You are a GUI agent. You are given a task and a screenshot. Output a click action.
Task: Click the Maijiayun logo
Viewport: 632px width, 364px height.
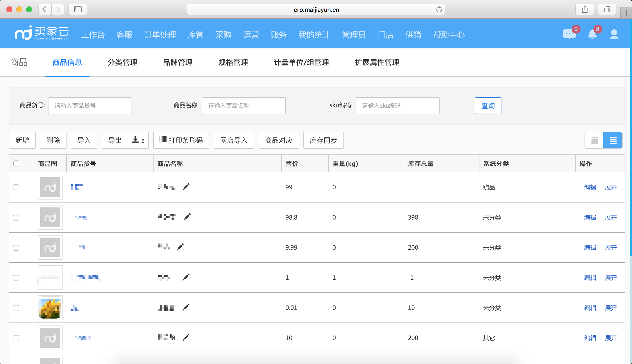[42, 33]
